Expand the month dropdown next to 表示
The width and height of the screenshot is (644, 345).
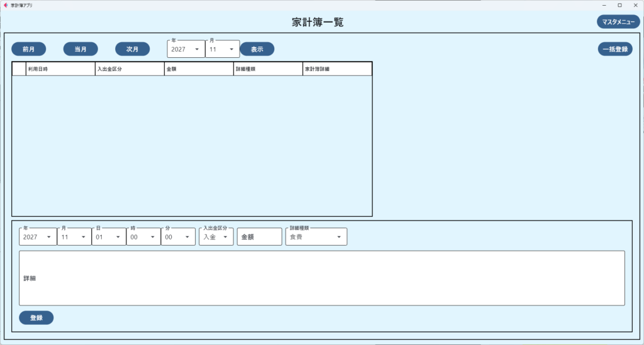[x=222, y=49]
